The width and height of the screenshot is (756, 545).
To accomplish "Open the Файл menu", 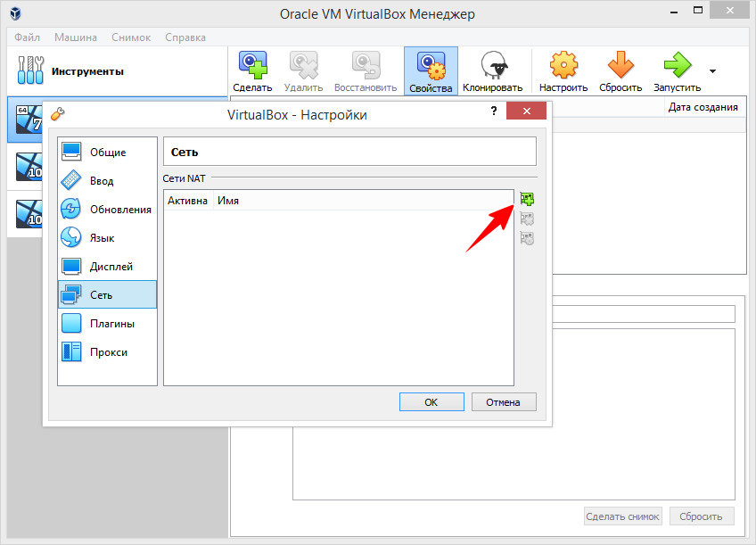I will coord(27,37).
